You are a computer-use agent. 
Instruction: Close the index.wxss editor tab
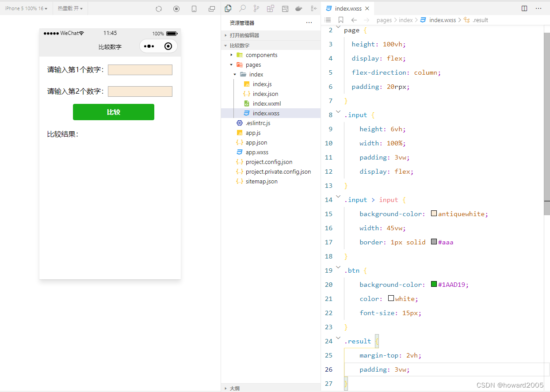[x=367, y=8]
